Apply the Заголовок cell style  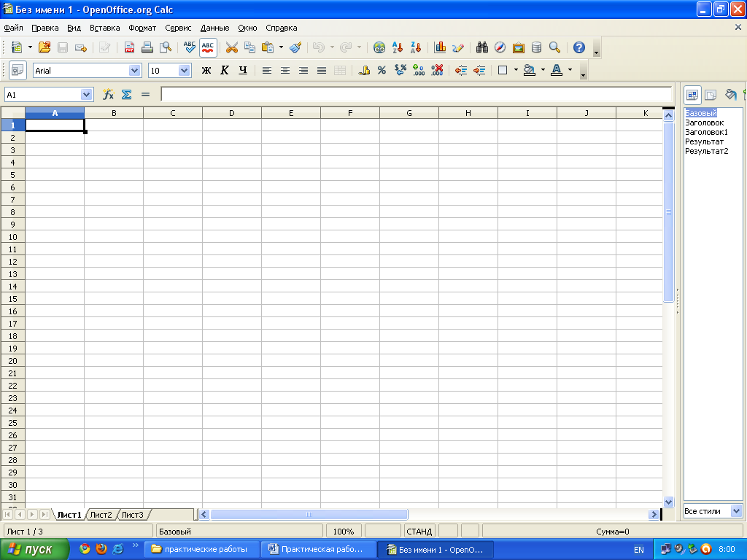pos(704,122)
